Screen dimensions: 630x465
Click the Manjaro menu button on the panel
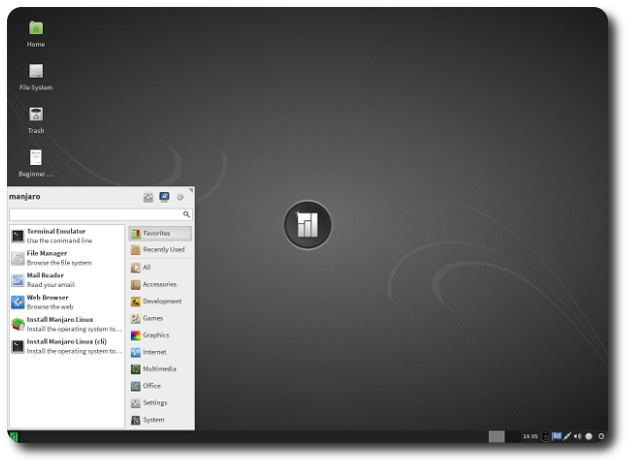tap(14, 436)
